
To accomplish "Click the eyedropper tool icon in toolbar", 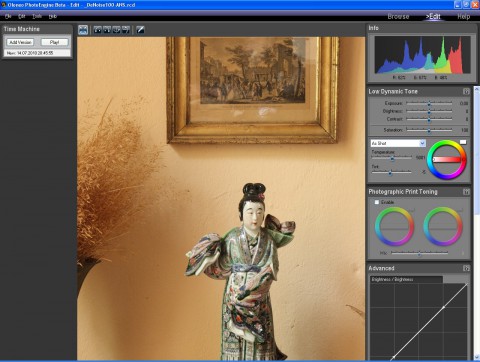I will click(140, 30).
